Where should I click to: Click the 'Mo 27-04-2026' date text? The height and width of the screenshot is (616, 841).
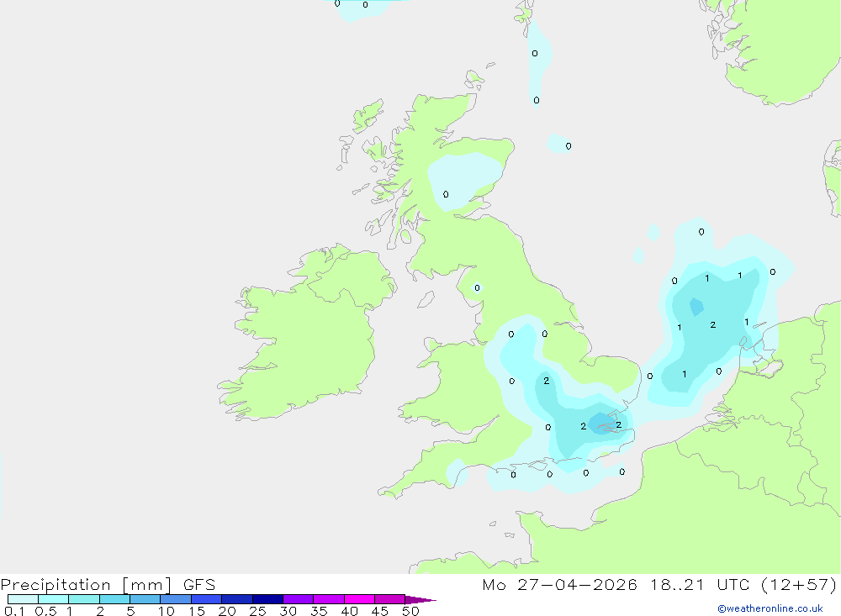coord(559,585)
